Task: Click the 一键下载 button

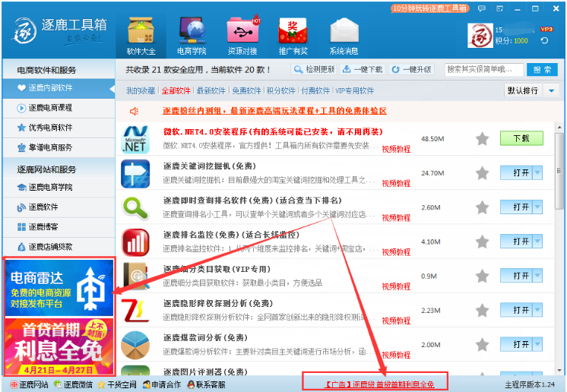Action: [363, 69]
